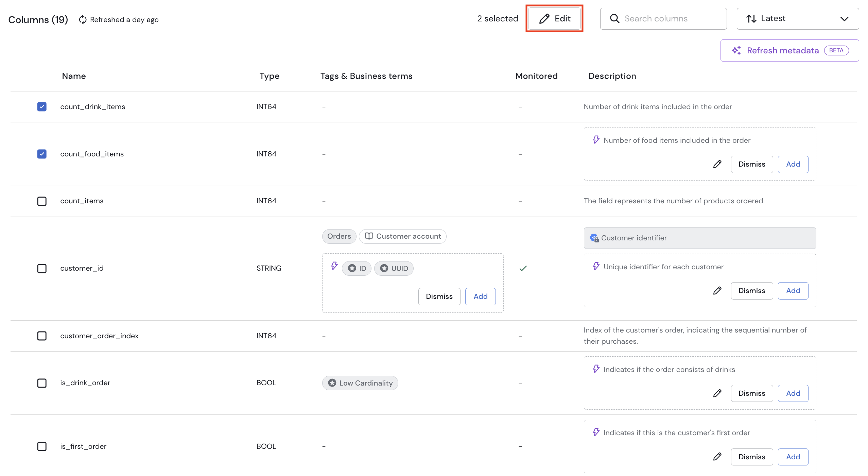Add the Unique identifier description suggestion
This screenshot has height=476, width=868.
pos(793,291)
